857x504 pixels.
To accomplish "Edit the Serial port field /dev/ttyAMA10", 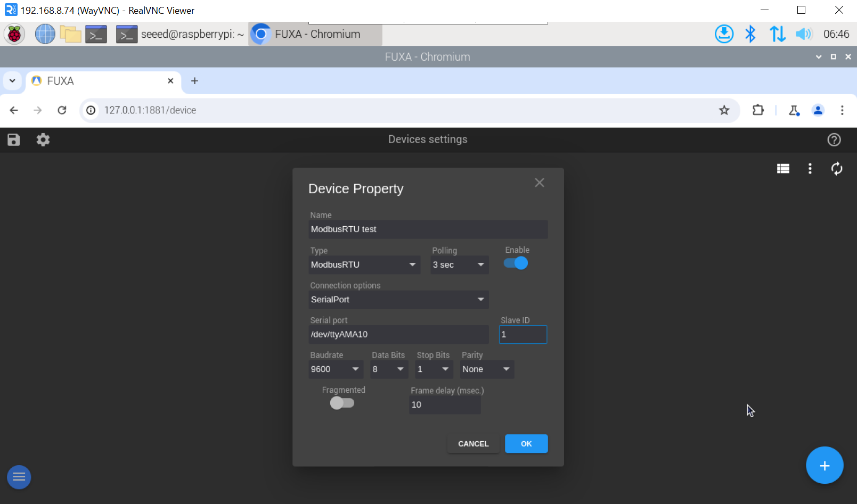I will (398, 334).
